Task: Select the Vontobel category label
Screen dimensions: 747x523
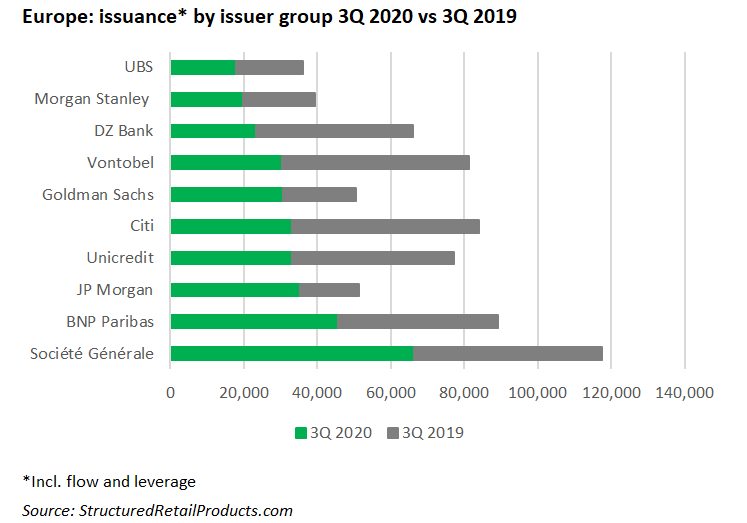Action: pos(120,163)
